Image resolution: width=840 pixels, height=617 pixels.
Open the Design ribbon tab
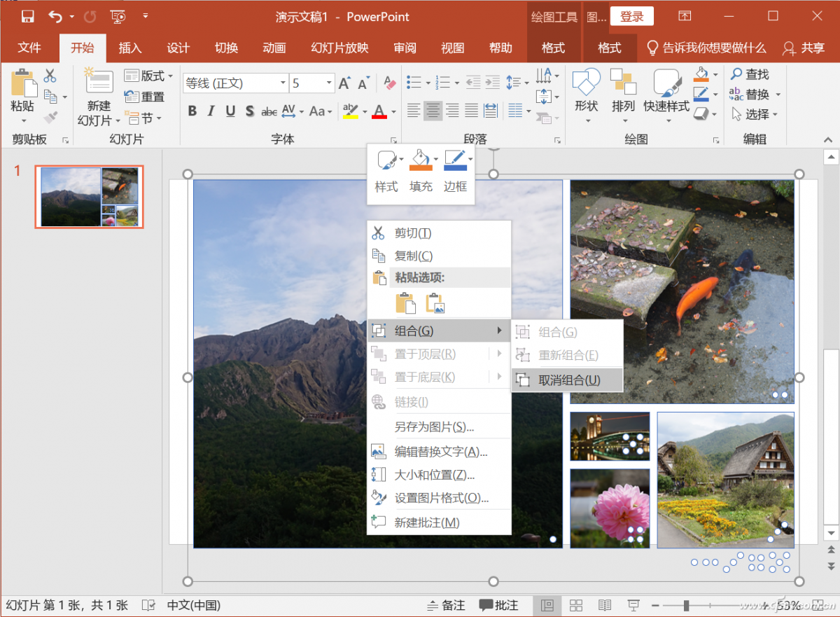click(x=178, y=48)
